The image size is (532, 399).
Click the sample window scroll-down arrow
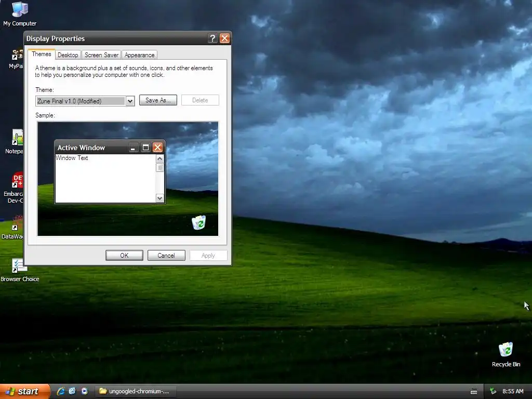click(160, 198)
